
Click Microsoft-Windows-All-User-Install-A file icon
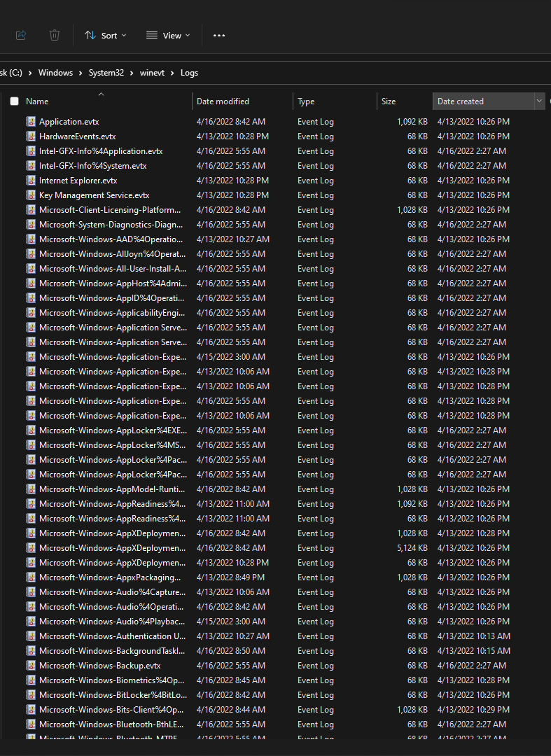click(31, 269)
